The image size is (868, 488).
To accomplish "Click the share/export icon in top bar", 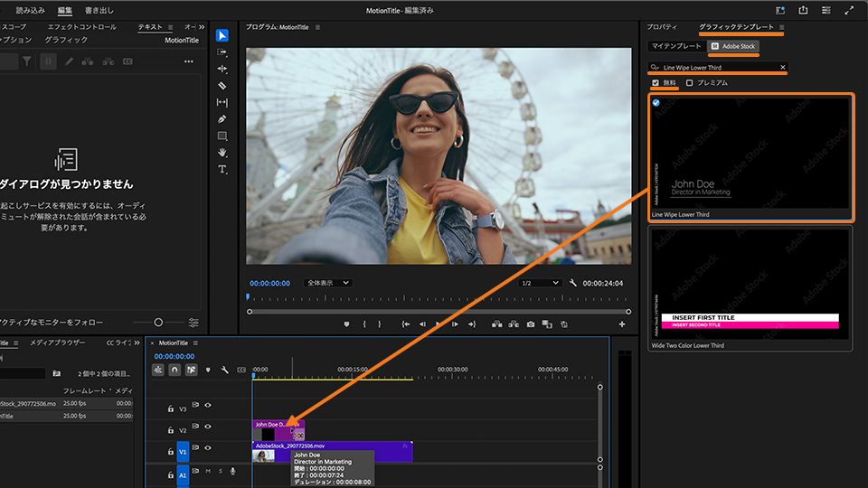I will coord(802,10).
